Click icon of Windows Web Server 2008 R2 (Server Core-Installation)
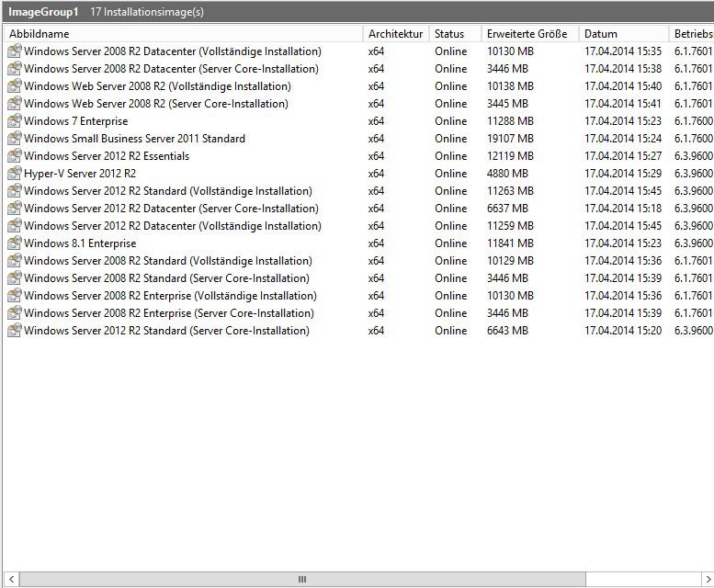714x588 pixels. 15,103
